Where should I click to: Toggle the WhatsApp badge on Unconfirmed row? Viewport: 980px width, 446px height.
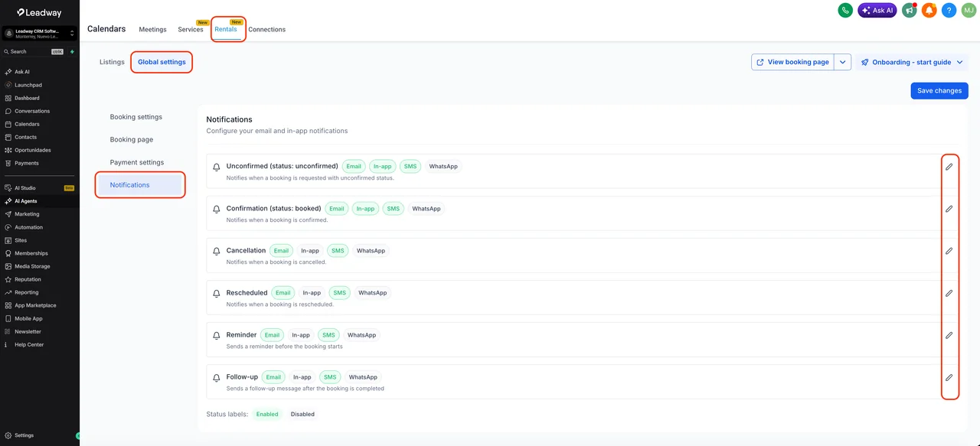443,166
